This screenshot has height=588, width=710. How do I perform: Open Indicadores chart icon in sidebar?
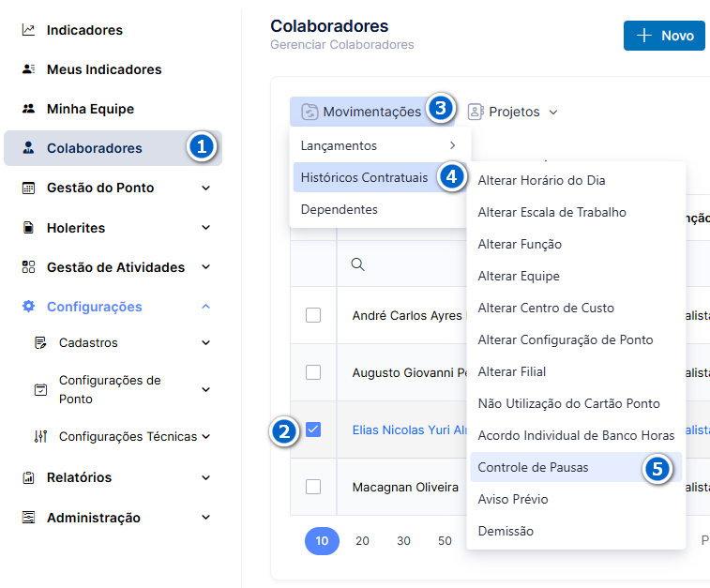point(28,30)
